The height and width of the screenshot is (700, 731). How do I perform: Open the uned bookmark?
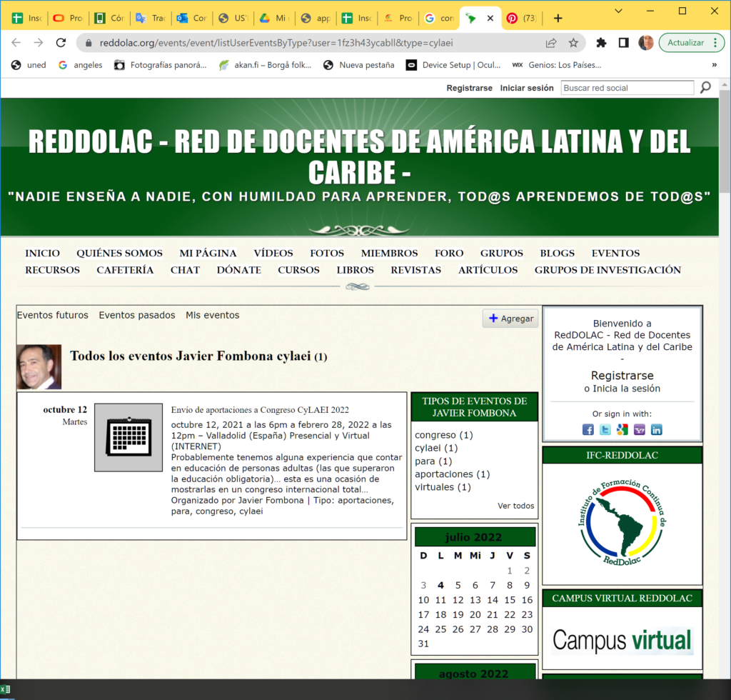(x=29, y=65)
